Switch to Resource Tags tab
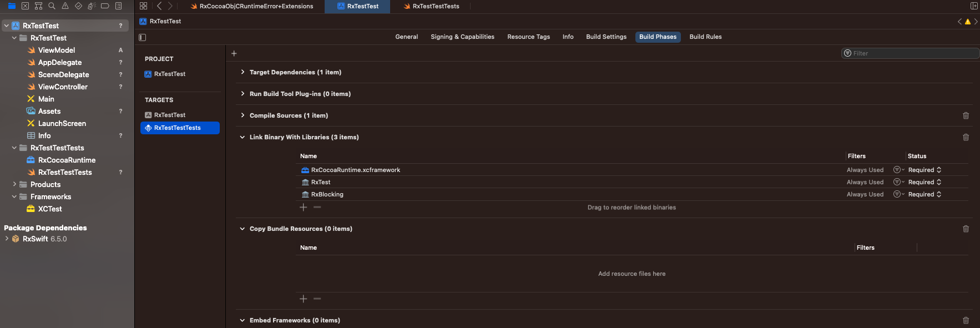Viewport: 980px width, 328px height. 528,37
